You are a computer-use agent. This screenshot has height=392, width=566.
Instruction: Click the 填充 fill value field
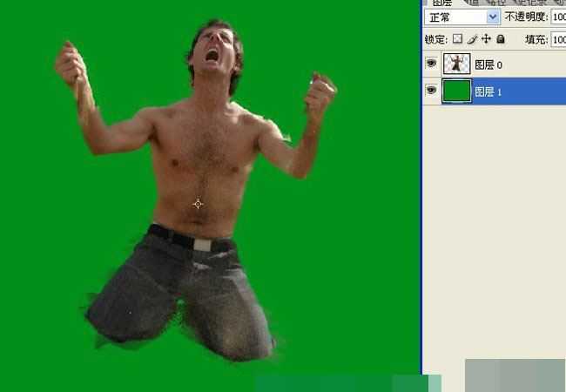557,39
